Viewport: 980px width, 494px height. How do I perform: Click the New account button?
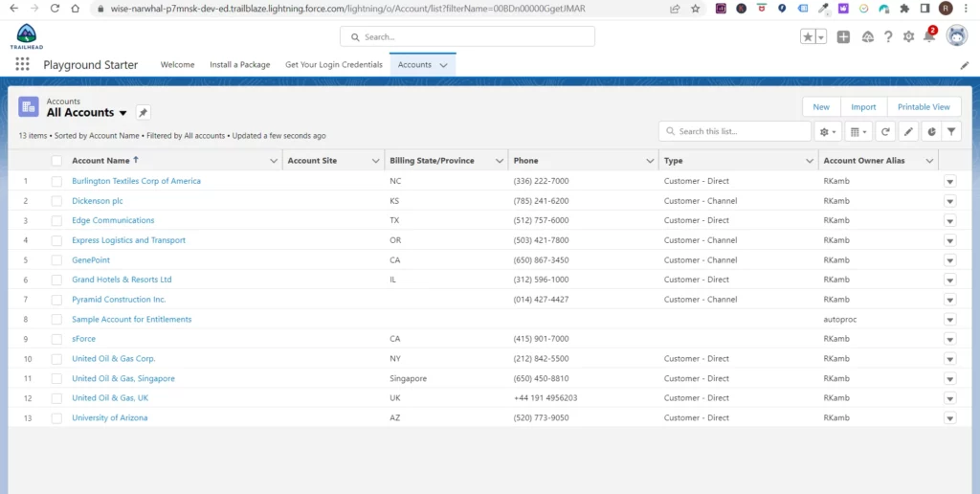pyautogui.click(x=821, y=107)
